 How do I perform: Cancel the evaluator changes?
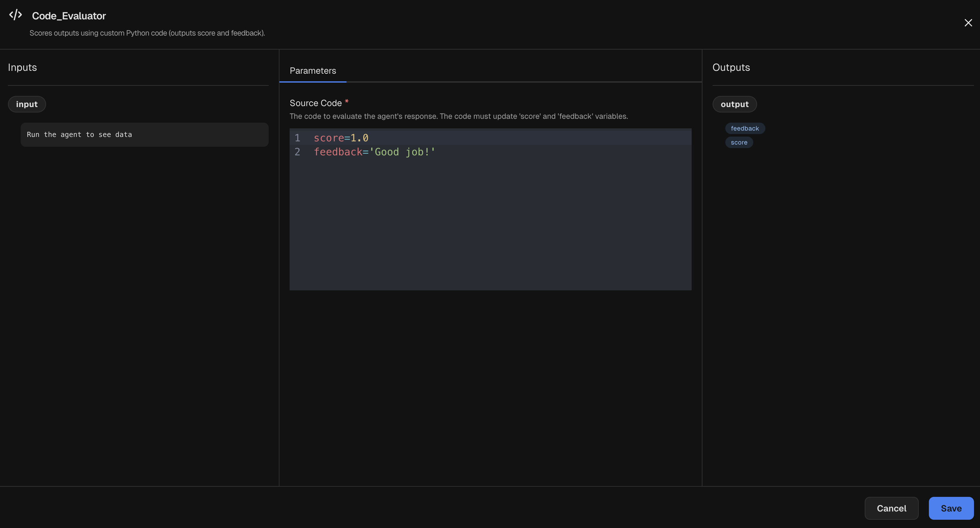(891, 508)
